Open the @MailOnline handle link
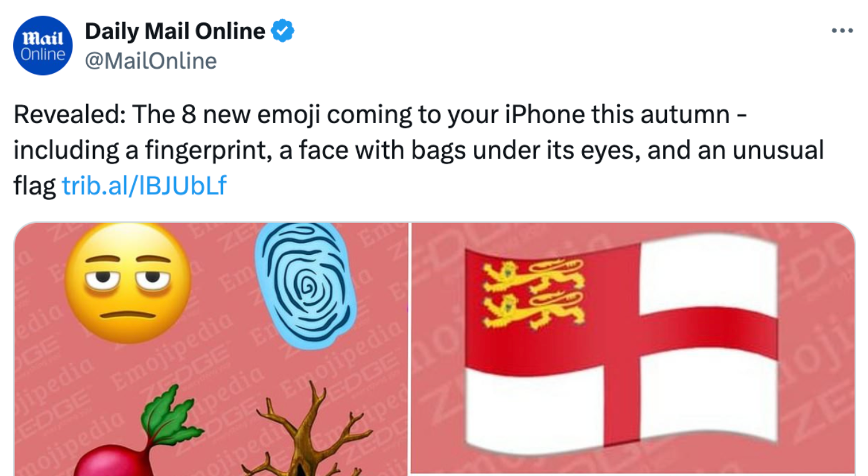This screenshot has width=868, height=476. click(x=150, y=61)
